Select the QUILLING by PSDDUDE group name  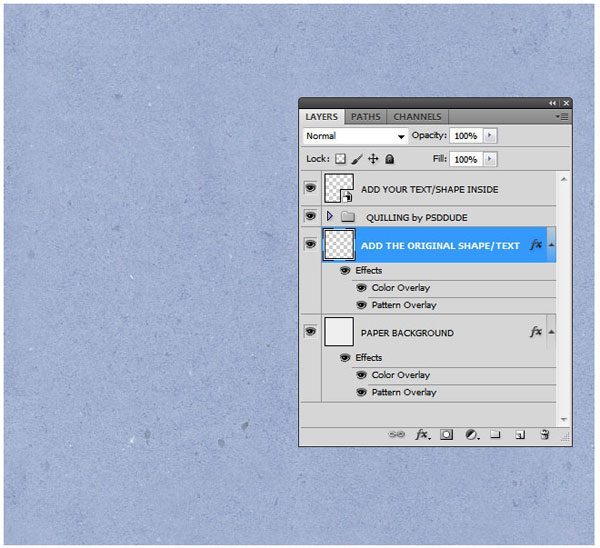[417, 218]
